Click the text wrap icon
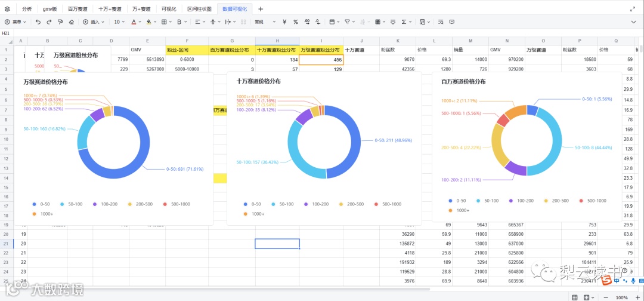The height and width of the screenshot is (301, 644). 228,21
